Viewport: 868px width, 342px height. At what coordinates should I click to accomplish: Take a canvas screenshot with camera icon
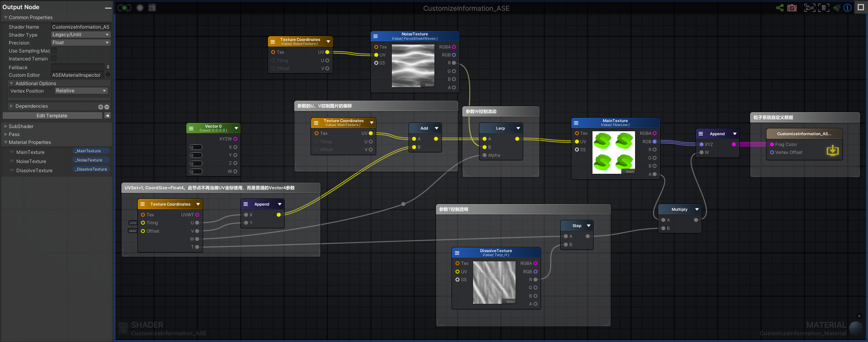click(792, 8)
